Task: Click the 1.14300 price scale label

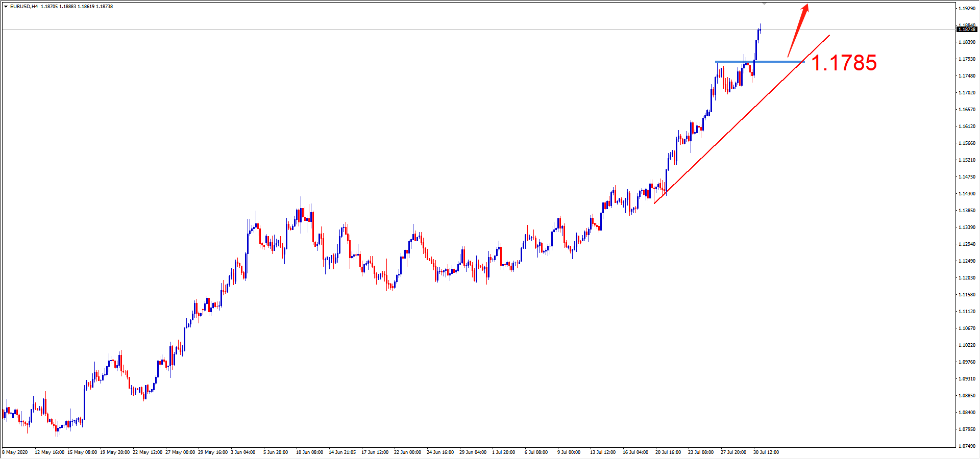Action: (x=967, y=194)
